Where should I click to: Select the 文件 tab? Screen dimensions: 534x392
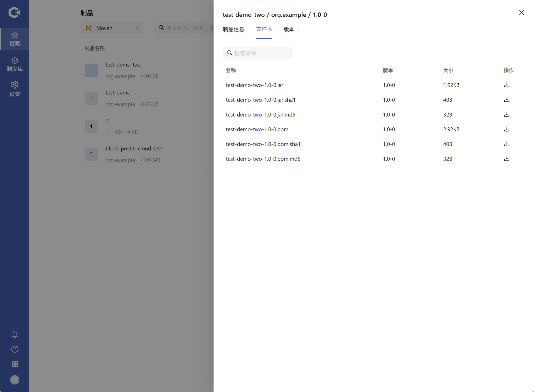(x=264, y=29)
